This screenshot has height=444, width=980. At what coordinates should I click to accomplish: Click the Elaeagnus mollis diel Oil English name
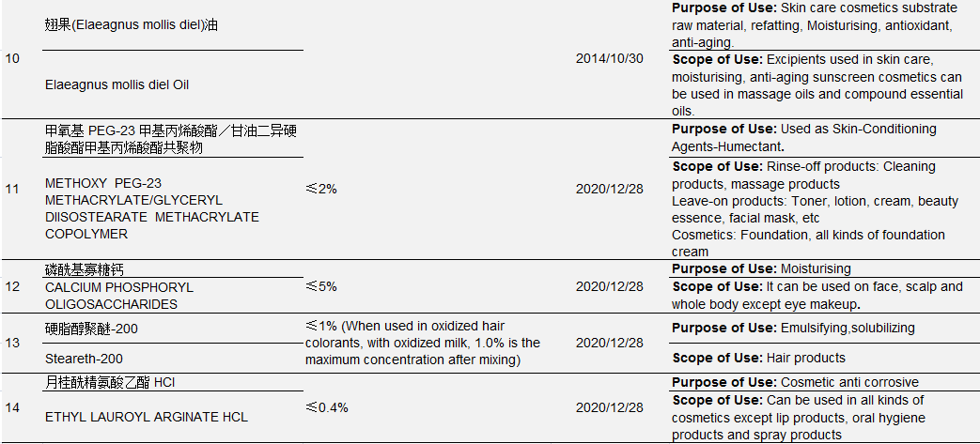(x=117, y=84)
